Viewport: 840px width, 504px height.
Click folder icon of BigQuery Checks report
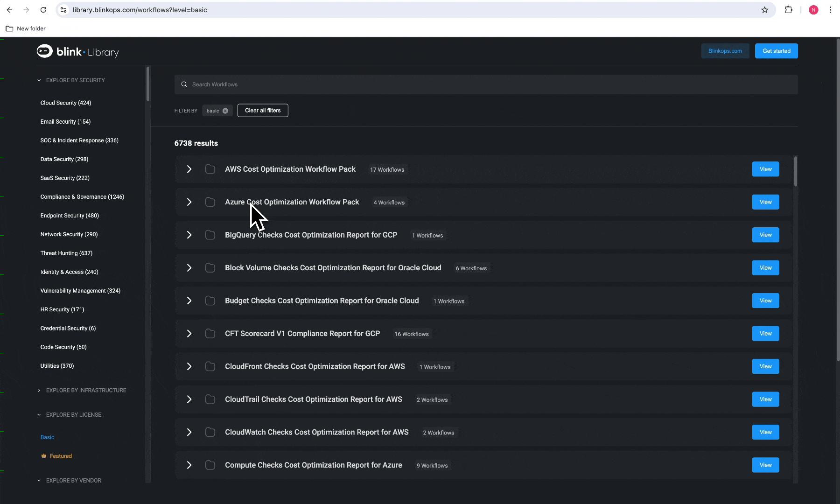click(210, 235)
